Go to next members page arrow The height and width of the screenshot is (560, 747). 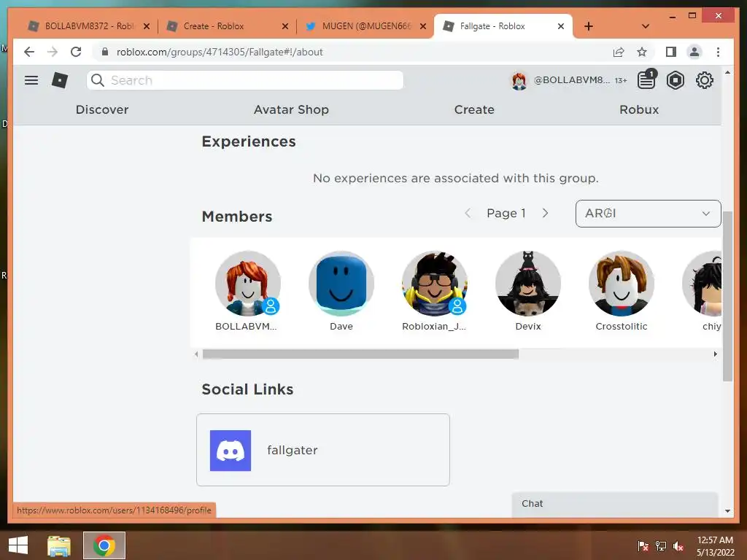[x=546, y=213]
